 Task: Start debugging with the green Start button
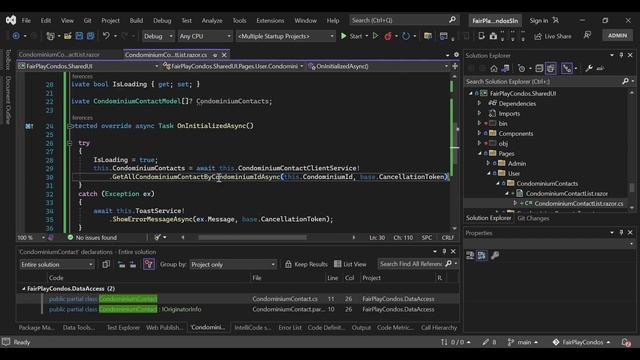click(x=351, y=36)
